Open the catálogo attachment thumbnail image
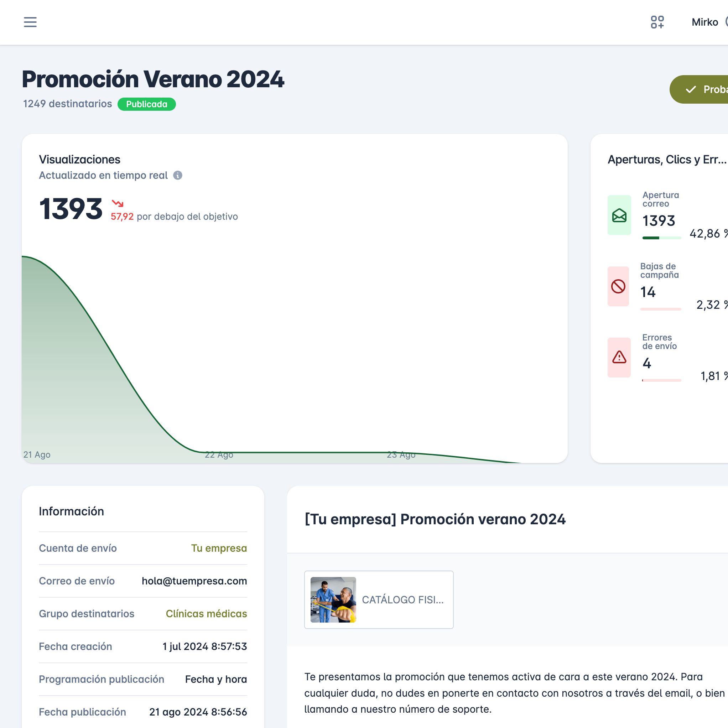 point(333,599)
